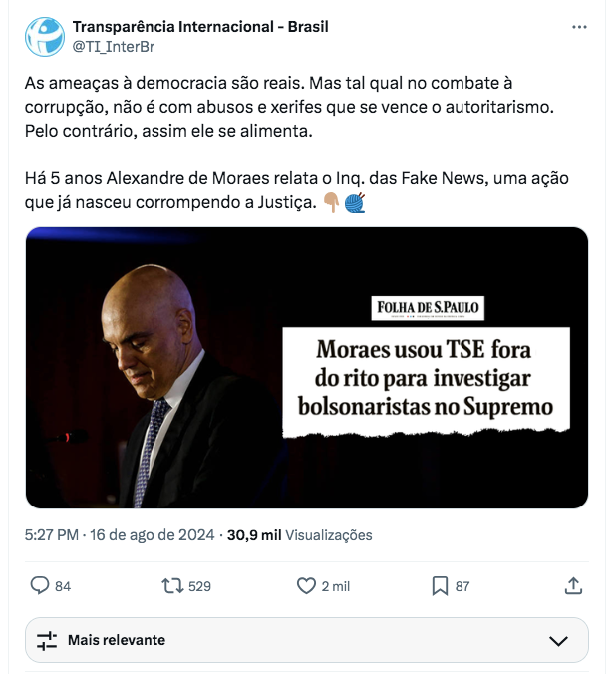View the 30,9 mil Visualizações analytics
Screen dimensions: 616x674
[x=300, y=535]
